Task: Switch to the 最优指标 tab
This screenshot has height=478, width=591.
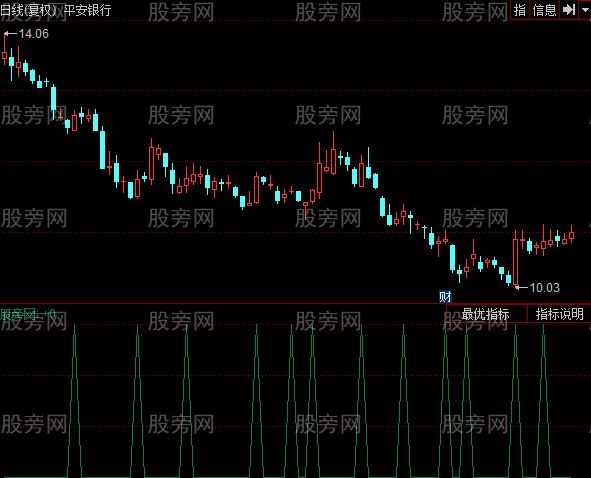Action: (485, 314)
